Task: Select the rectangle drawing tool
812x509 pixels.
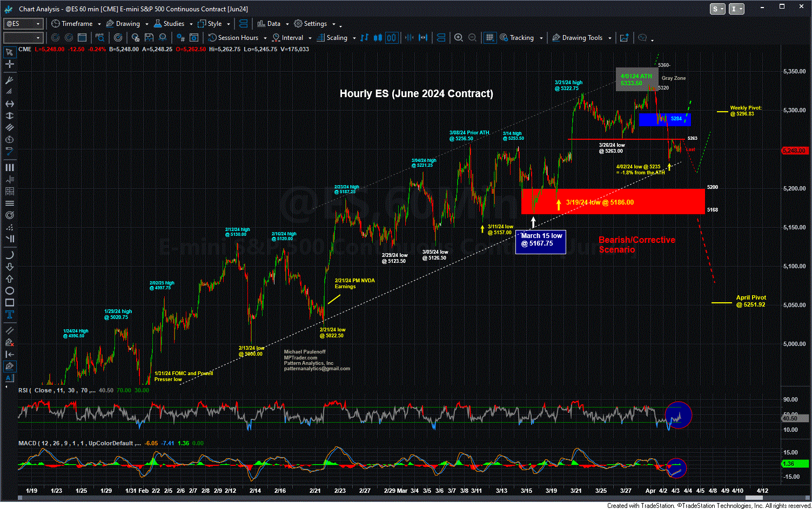Action: 9,302
